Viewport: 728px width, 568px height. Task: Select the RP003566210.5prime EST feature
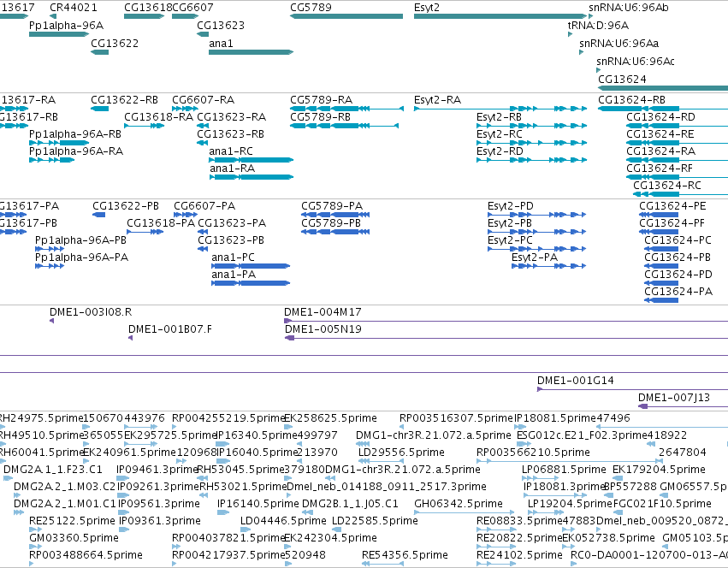[570, 461]
